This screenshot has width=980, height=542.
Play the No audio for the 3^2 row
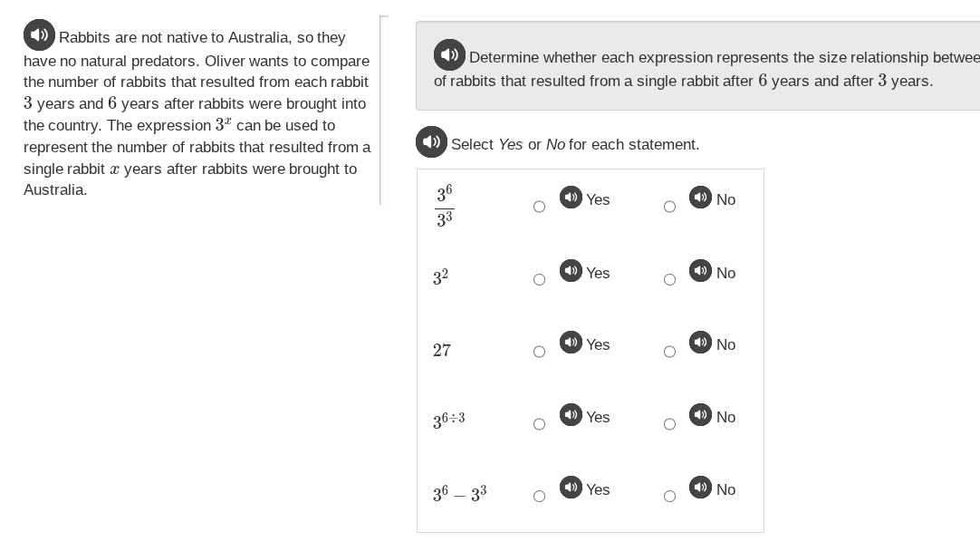(x=700, y=270)
